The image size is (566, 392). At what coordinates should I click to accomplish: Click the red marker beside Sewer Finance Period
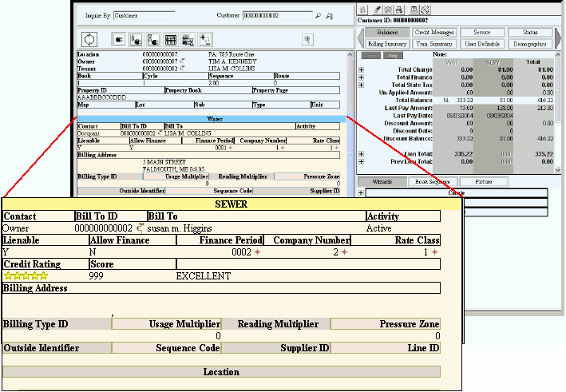coord(257,252)
